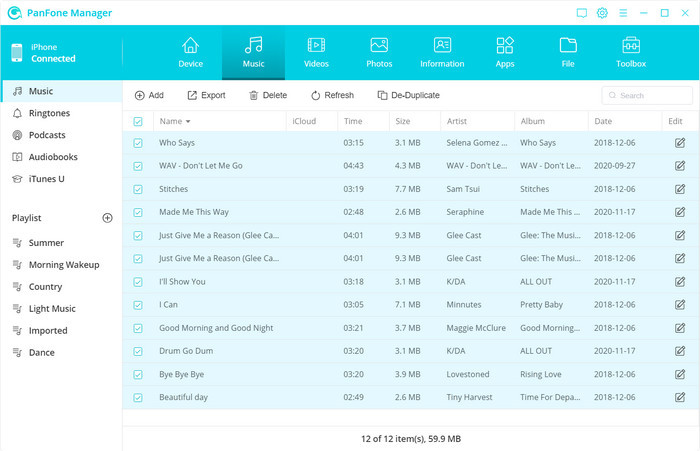Click the connected iPhone device icon
Screen dimensions: 700x451
tap(17, 53)
